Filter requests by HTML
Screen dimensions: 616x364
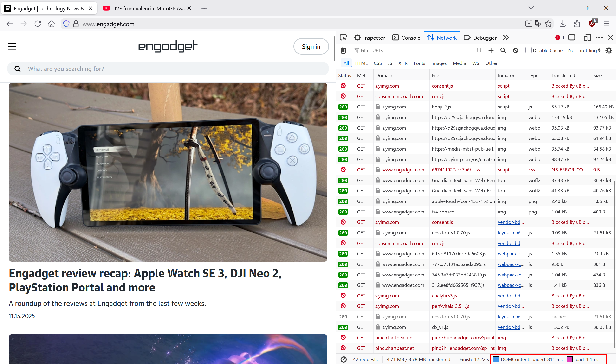[x=361, y=63]
